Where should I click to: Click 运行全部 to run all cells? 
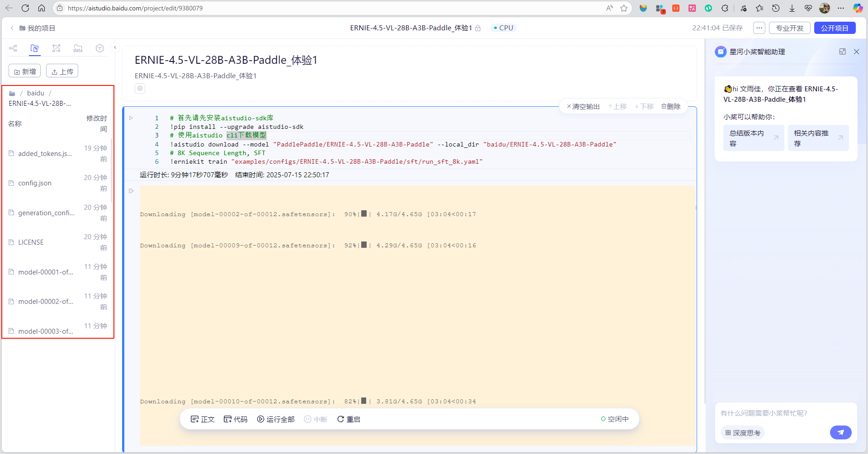[x=276, y=419]
